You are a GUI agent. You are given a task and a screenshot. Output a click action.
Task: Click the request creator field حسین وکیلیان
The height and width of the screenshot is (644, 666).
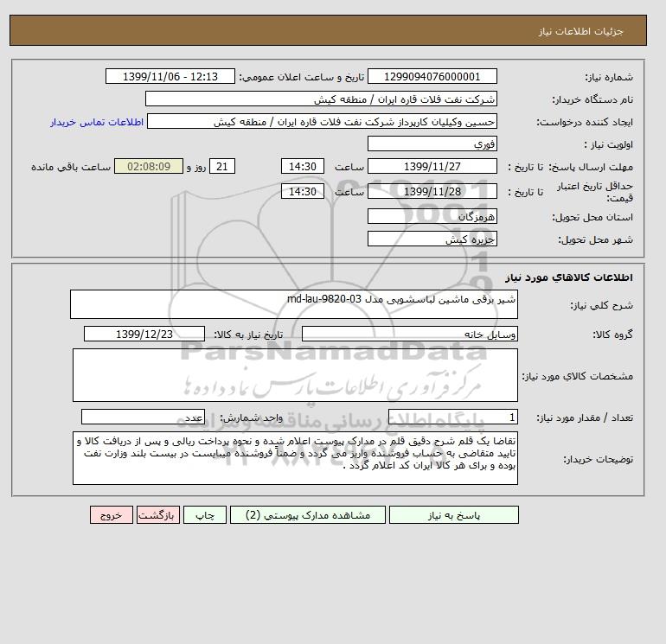322,121
